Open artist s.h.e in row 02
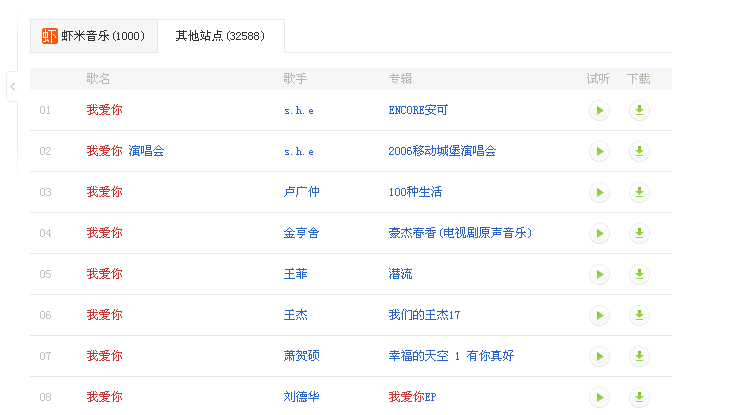The height and width of the screenshot is (415, 749). (299, 152)
